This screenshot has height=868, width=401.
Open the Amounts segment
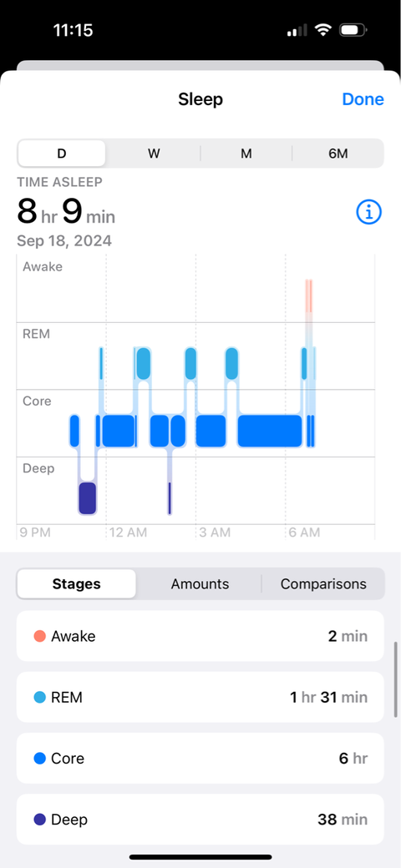(x=200, y=583)
